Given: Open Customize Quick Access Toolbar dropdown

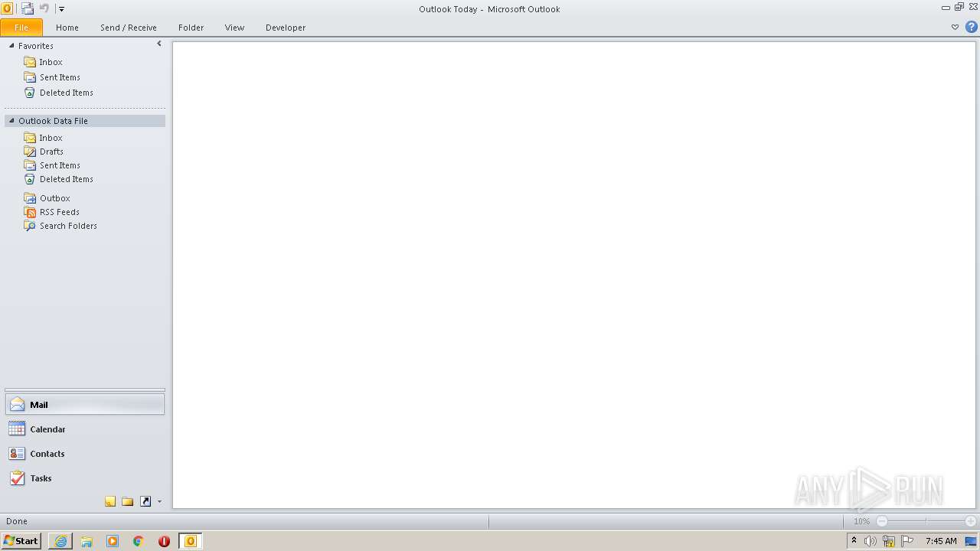Looking at the screenshot, I should [61, 9].
